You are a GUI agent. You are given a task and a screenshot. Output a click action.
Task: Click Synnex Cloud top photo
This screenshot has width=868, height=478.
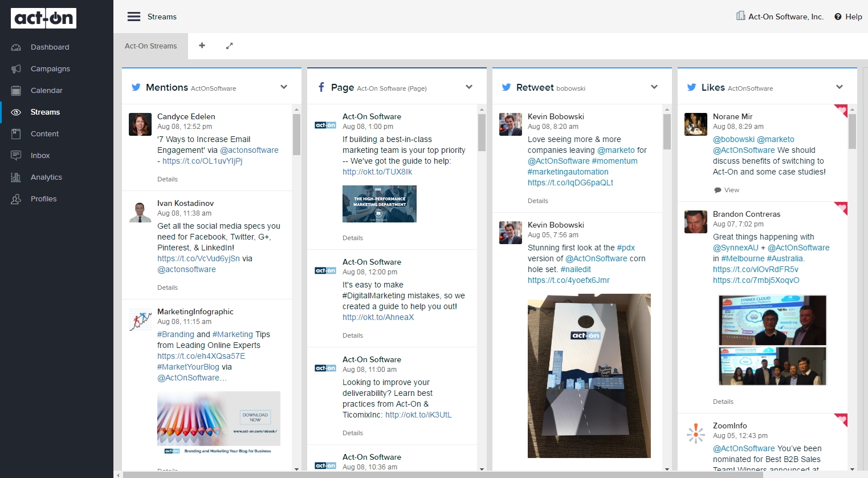click(x=772, y=320)
